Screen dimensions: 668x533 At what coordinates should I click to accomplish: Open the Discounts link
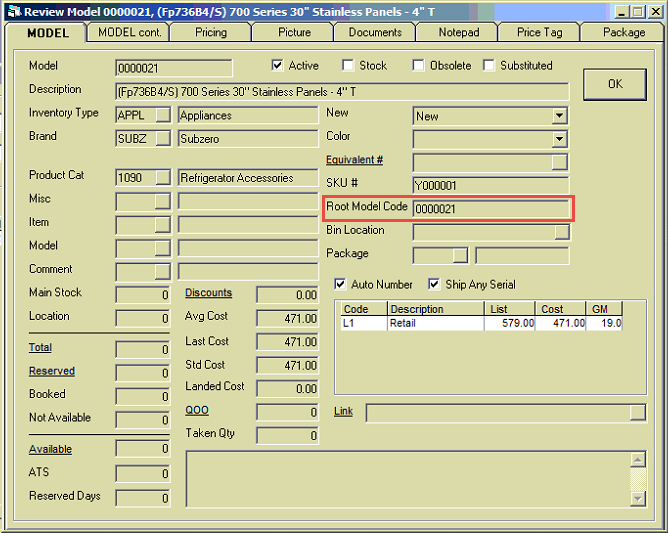pyautogui.click(x=208, y=293)
